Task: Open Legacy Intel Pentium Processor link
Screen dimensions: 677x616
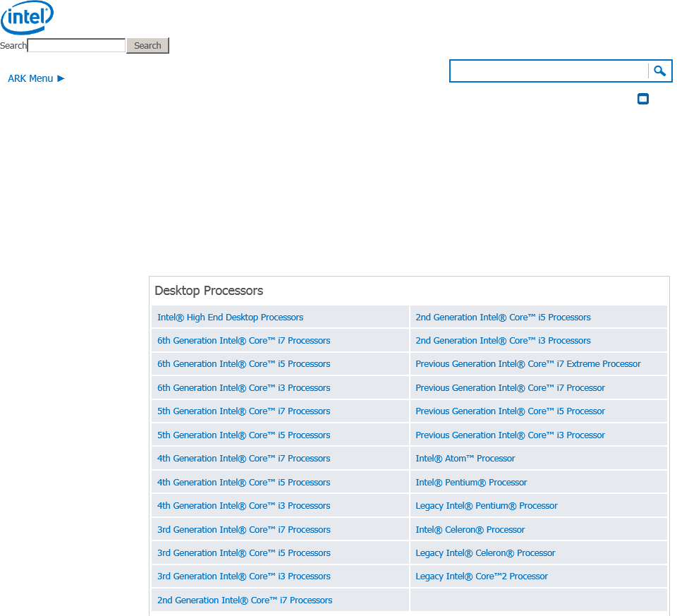Action: click(x=486, y=506)
